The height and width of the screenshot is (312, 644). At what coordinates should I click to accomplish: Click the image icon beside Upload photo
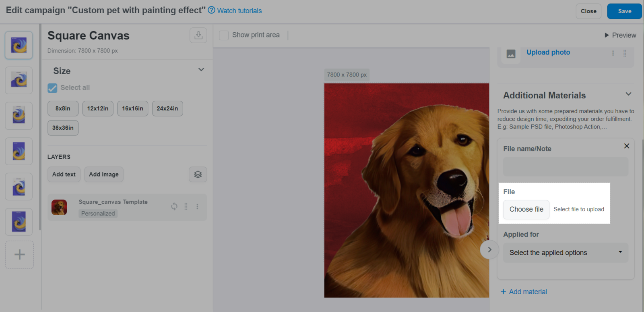511,54
